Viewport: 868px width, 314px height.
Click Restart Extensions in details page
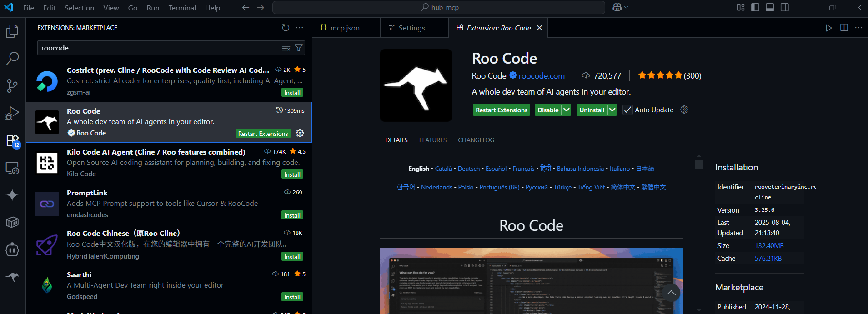[x=502, y=110]
